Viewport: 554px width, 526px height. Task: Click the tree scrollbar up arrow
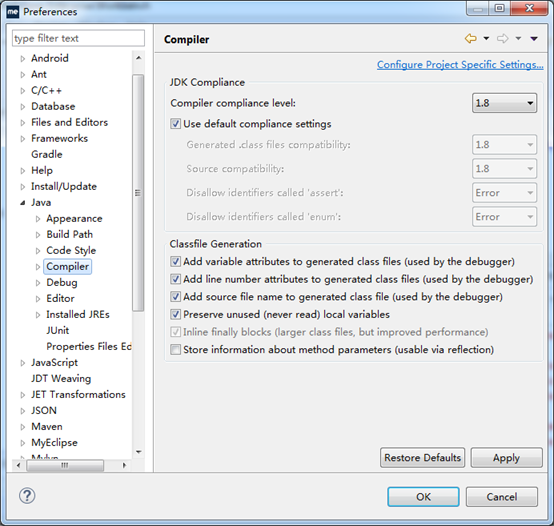[x=138, y=58]
